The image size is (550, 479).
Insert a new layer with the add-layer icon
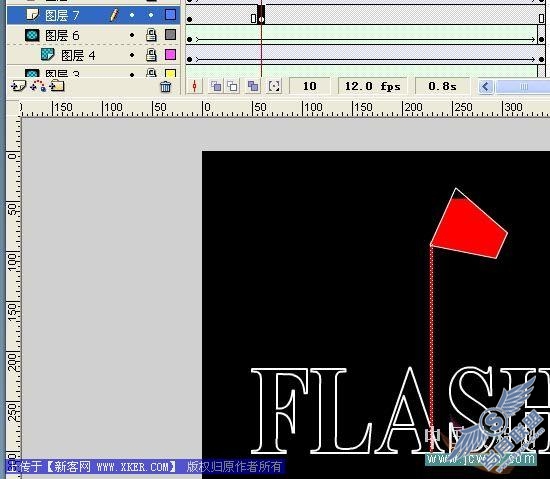pyautogui.click(x=18, y=86)
